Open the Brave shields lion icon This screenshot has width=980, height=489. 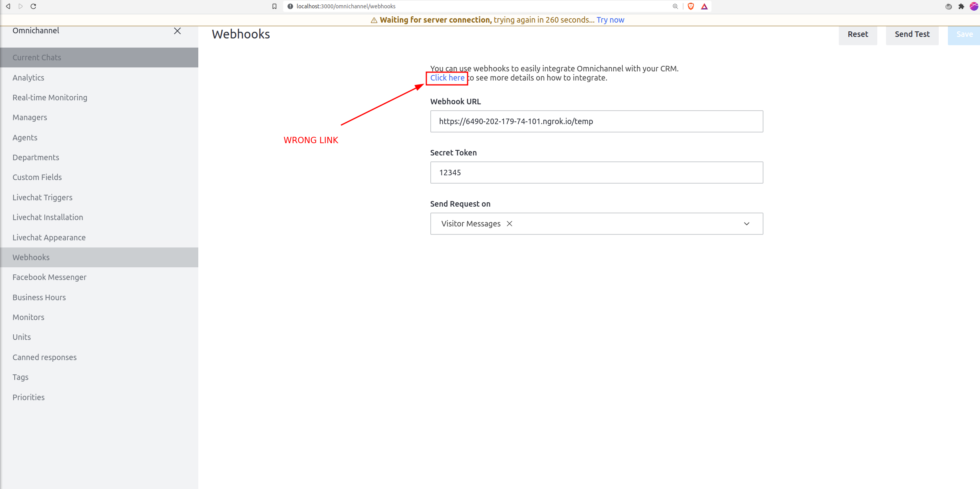tap(690, 6)
